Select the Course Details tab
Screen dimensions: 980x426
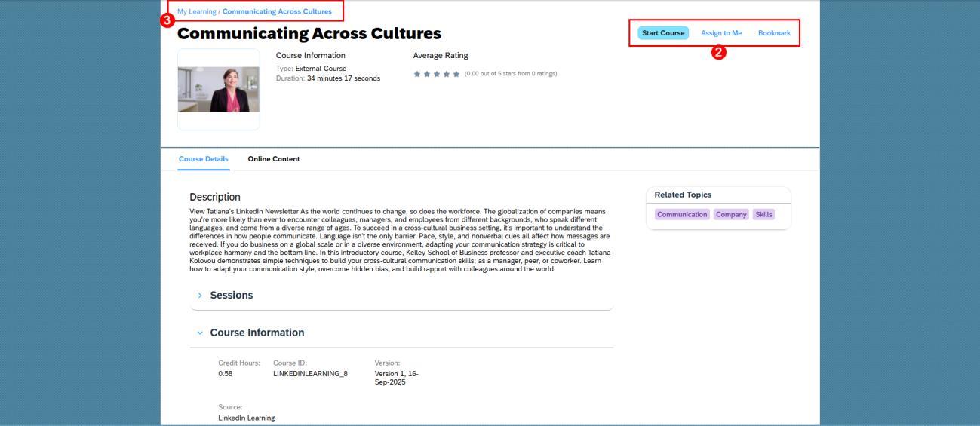click(x=204, y=159)
